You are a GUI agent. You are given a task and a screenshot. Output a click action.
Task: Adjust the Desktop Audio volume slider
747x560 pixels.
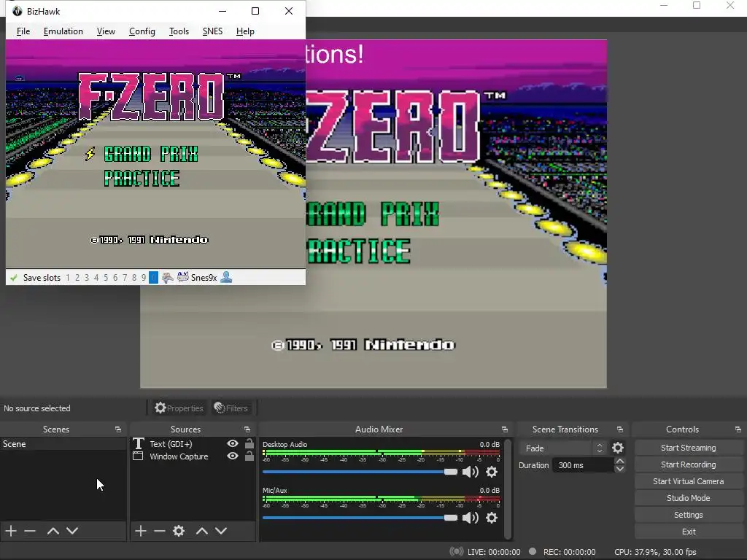(360, 472)
